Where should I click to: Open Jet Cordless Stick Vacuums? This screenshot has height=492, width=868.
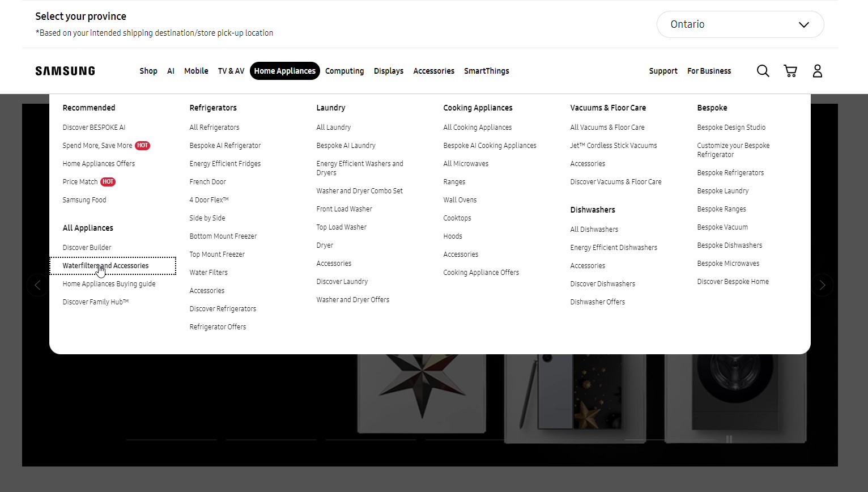tap(613, 146)
